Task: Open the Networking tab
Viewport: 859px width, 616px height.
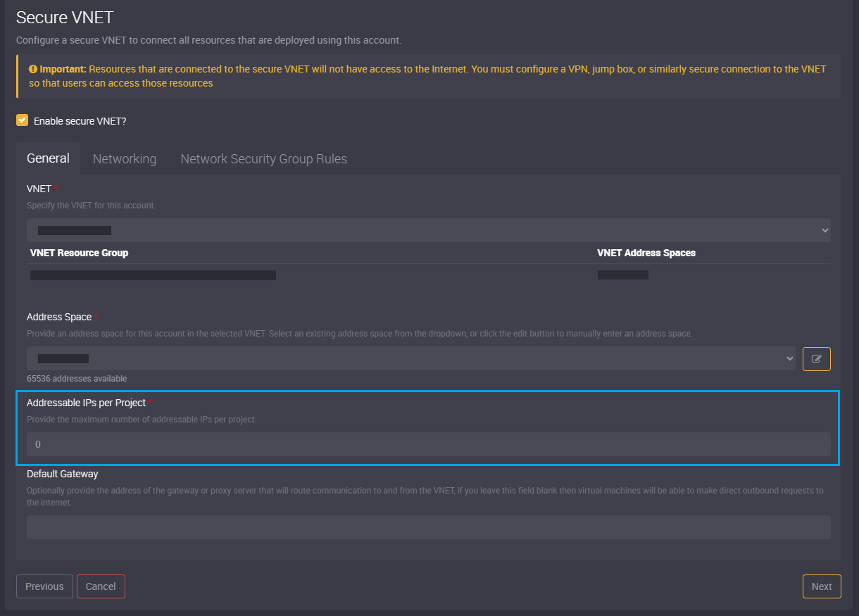Action: click(x=125, y=159)
